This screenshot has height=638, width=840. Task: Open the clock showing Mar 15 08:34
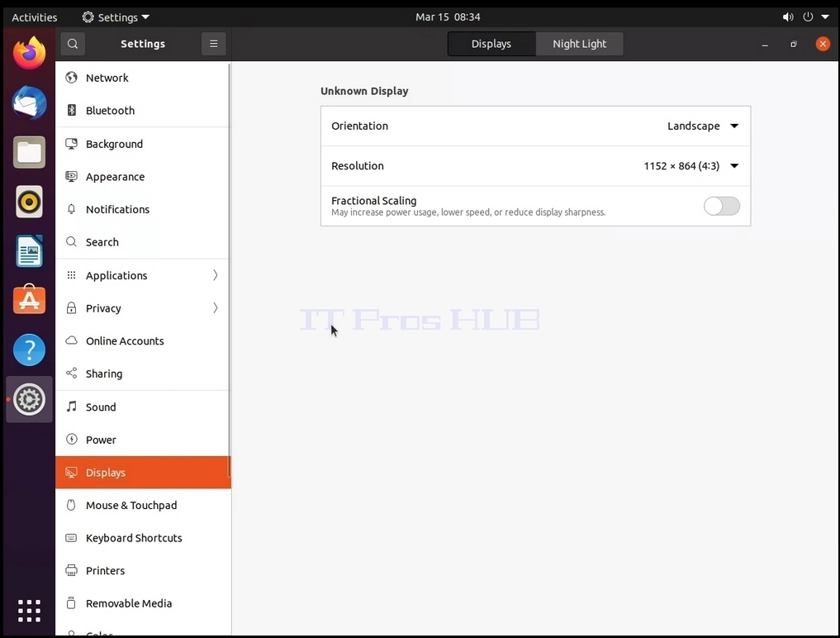click(448, 17)
